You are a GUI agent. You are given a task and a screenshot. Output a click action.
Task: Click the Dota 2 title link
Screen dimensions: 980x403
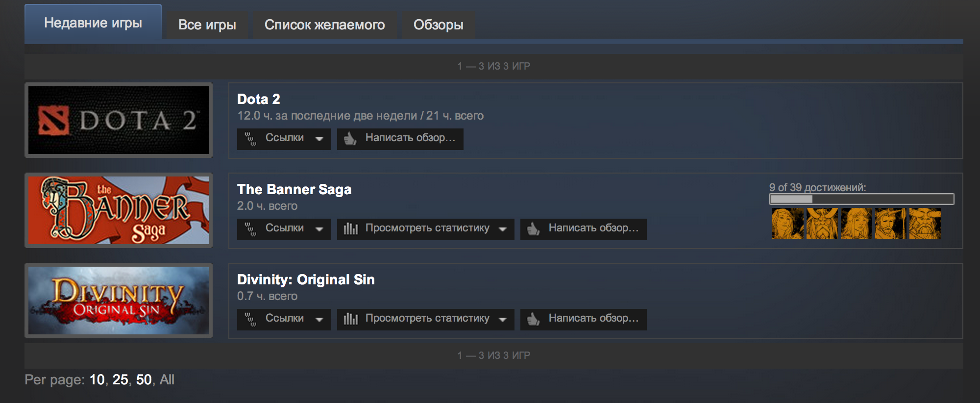click(259, 99)
